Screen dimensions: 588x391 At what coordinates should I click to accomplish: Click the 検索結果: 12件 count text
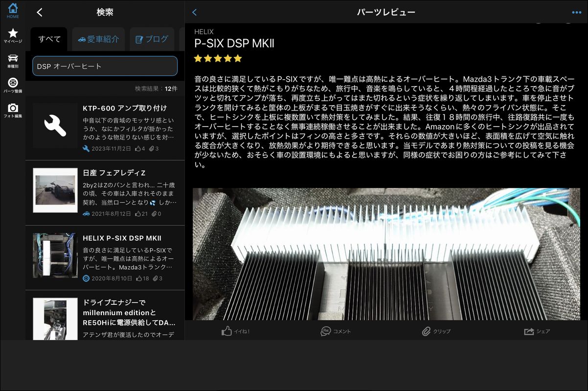156,89
